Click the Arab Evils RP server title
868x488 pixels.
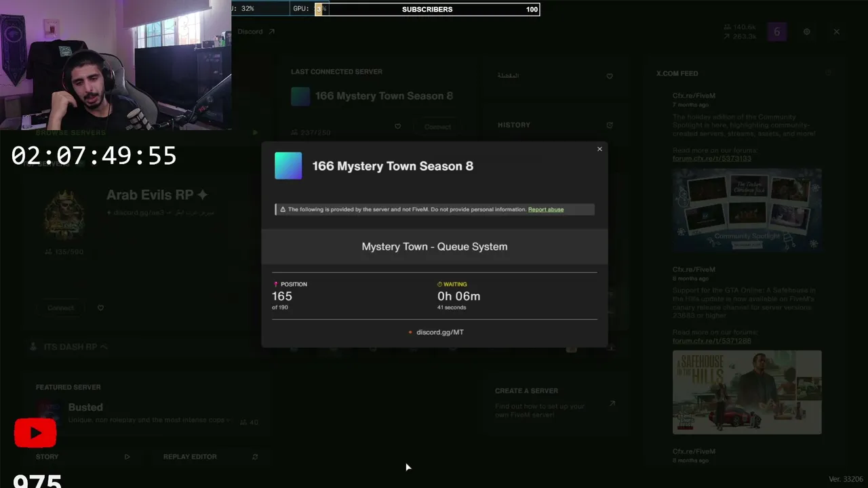157,195
